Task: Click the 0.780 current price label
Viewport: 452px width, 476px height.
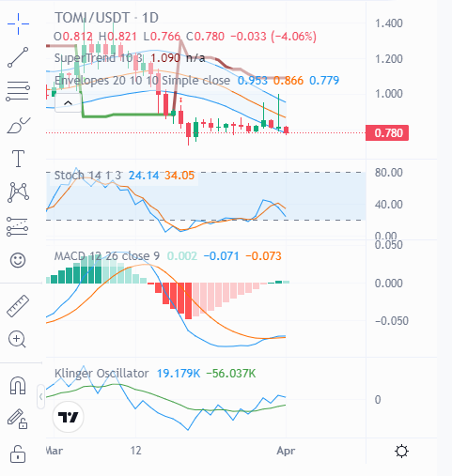Action: pos(387,133)
